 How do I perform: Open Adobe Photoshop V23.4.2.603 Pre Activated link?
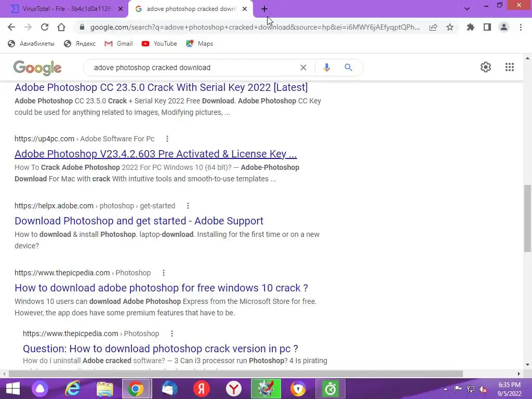tap(156, 154)
